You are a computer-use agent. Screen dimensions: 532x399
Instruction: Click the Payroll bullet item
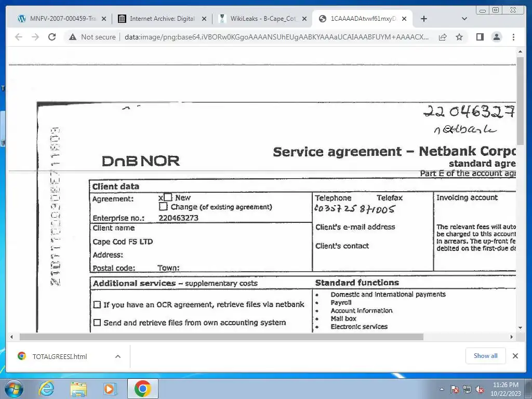pyautogui.click(x=341, y=302)
